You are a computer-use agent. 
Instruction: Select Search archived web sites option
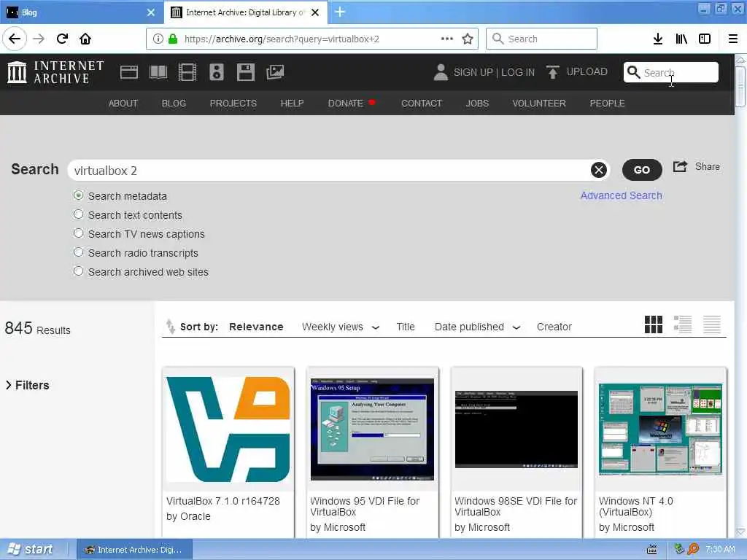(79, 271)
